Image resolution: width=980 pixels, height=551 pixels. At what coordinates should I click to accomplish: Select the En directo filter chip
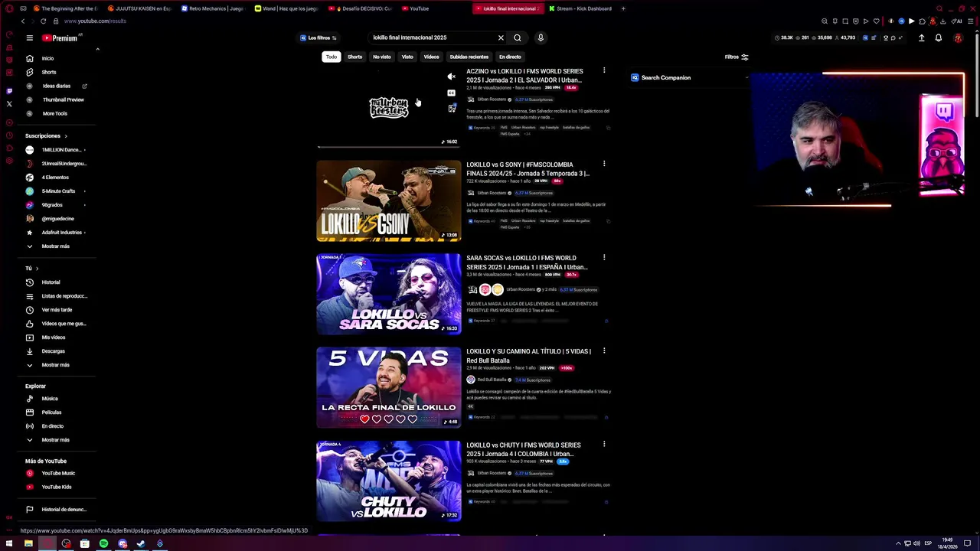pyautogui.click(x=510, y=57)
